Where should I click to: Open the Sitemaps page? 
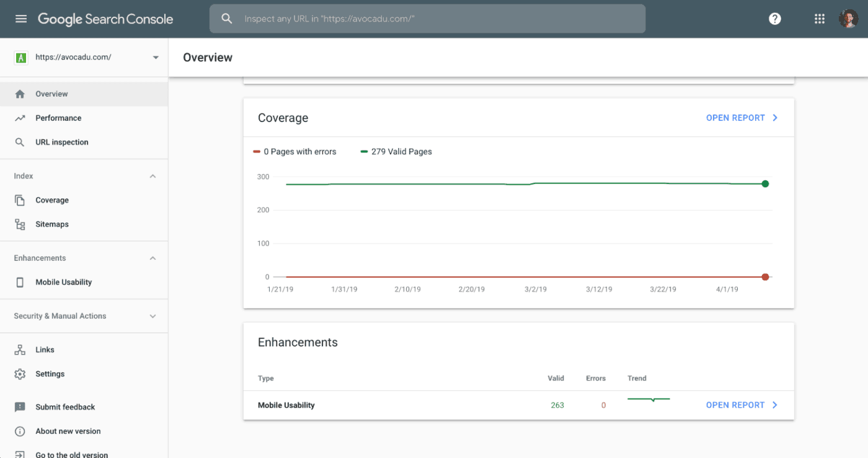point(51,224)
